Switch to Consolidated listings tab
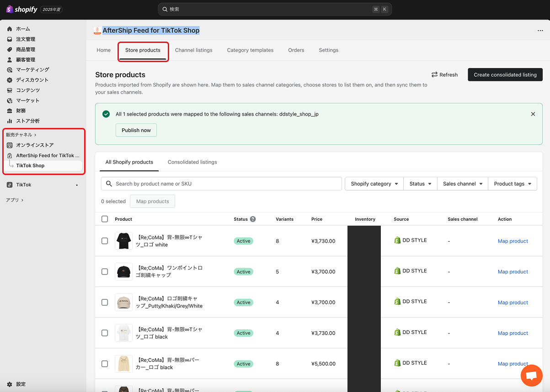The image size is (550, 392). 192,162
